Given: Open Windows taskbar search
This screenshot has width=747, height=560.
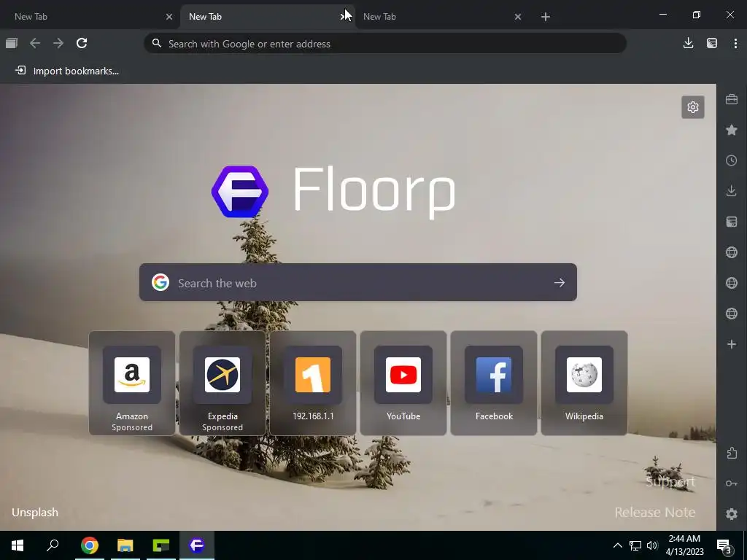Looking at the screenshot, I should tap(53, 545).
